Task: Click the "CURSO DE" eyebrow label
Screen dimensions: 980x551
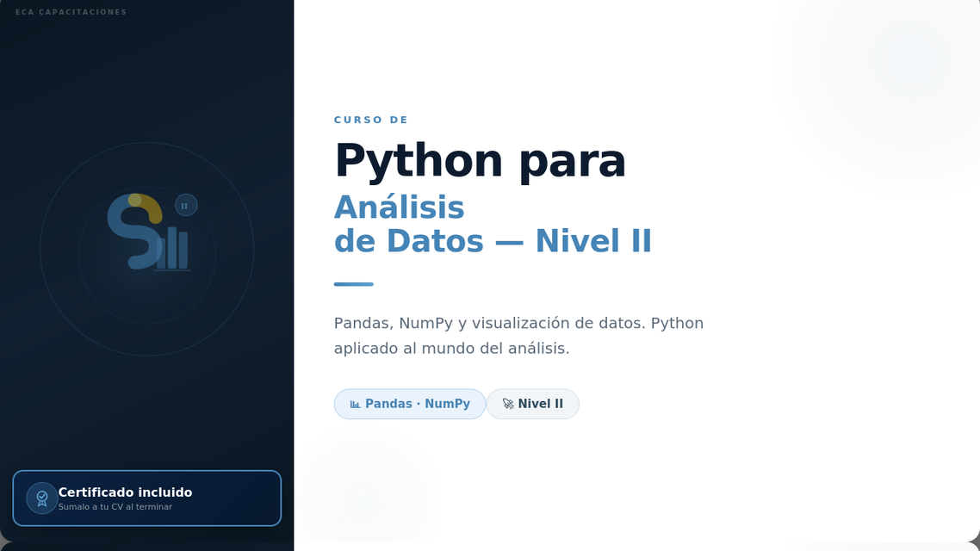Action: pos(371,120)
